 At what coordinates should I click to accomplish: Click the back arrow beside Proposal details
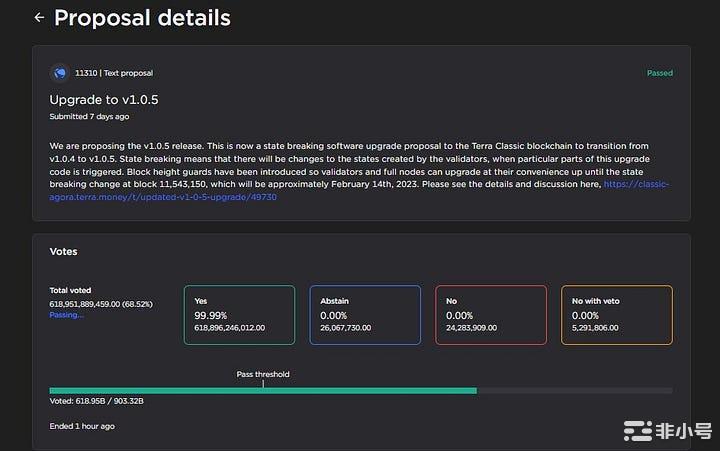click(x=39, y=18)
